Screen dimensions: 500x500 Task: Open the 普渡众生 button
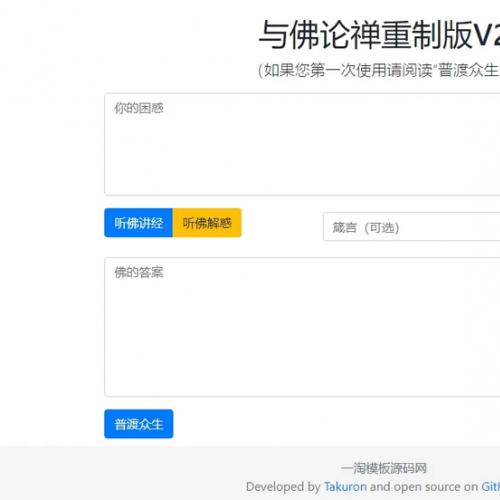139,424
